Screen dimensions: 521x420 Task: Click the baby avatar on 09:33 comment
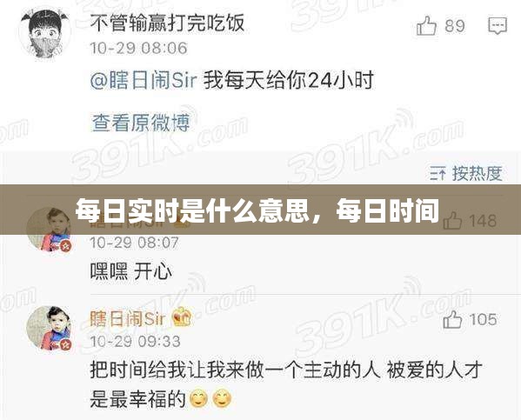pos(50,329)
